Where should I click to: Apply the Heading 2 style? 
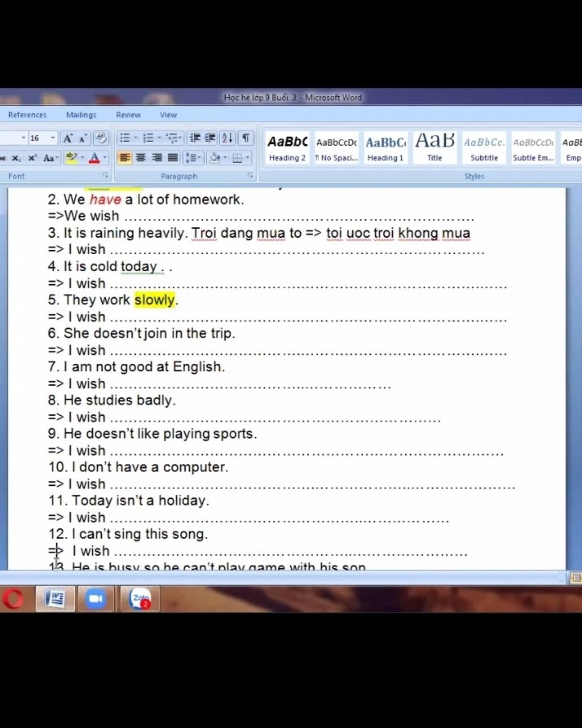pyautogui.click(x=287, y=148)
